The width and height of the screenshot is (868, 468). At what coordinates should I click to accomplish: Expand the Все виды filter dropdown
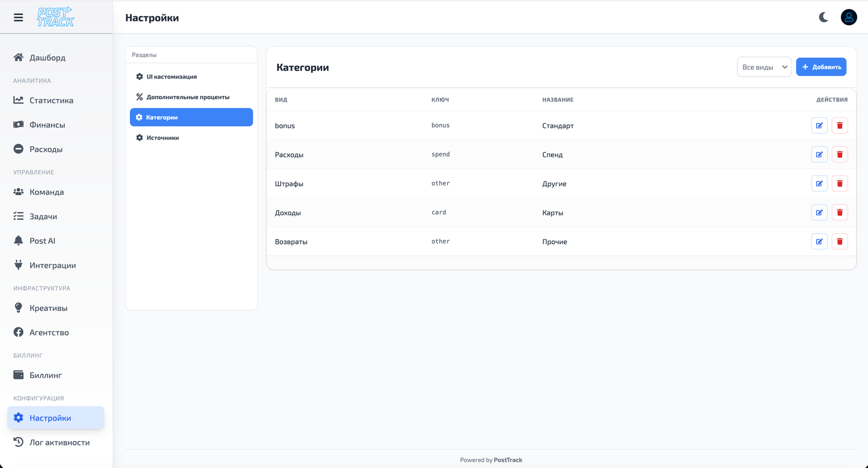[x=764, y=67]
